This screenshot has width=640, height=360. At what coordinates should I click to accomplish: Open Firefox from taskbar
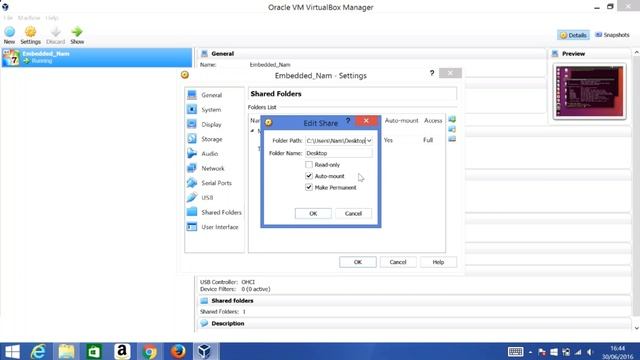pos(178,351)
